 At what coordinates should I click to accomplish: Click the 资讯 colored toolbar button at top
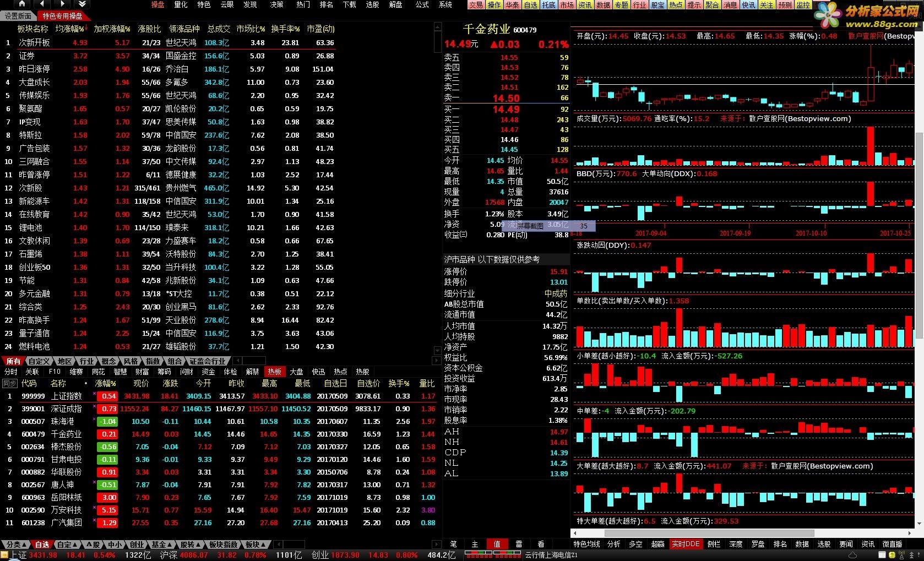585,5
